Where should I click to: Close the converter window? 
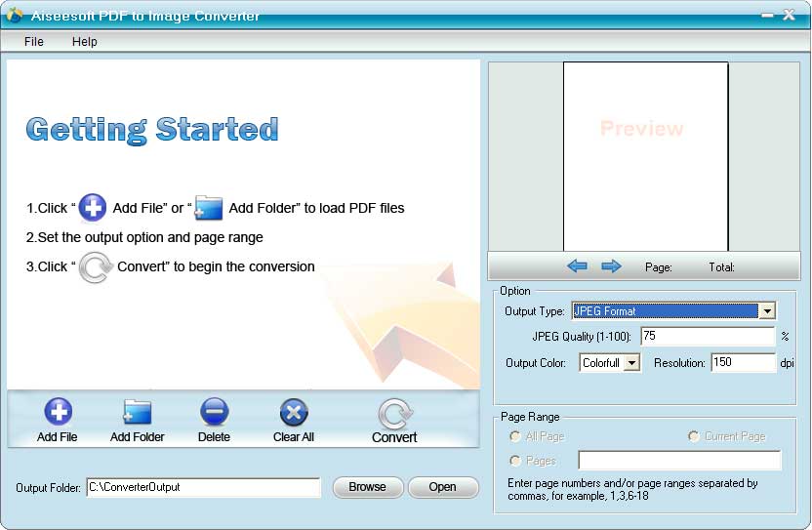(789, 15)
